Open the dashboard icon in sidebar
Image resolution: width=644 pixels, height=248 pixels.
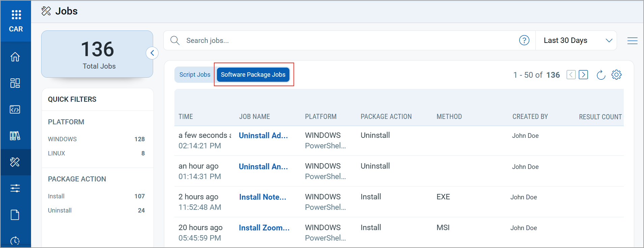point(15,83)
